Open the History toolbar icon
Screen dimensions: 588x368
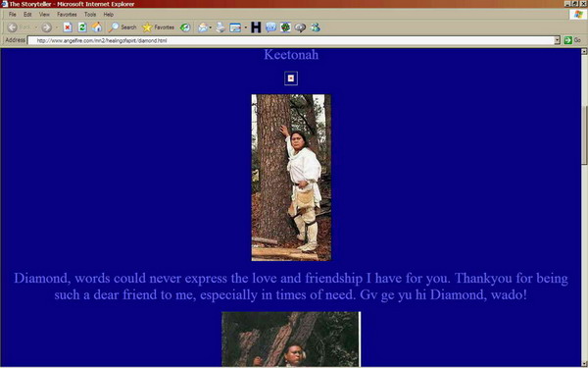click(x=185, y=27)
